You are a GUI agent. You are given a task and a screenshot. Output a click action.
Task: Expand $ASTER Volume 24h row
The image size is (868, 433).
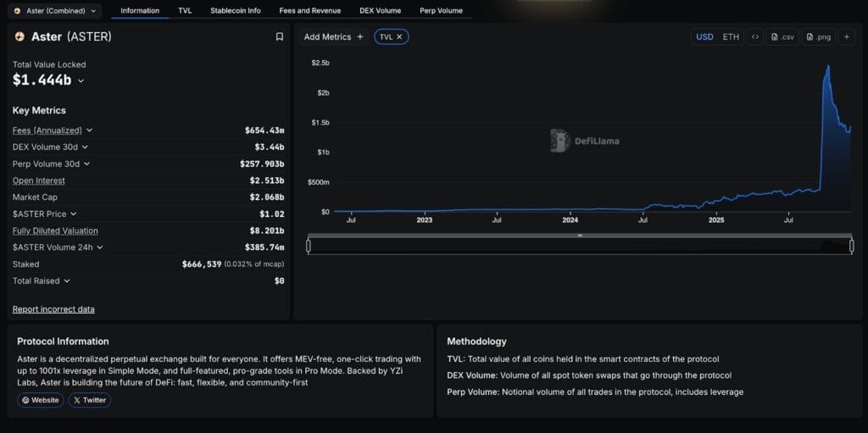pyautogui.click(x=100, y=247)
